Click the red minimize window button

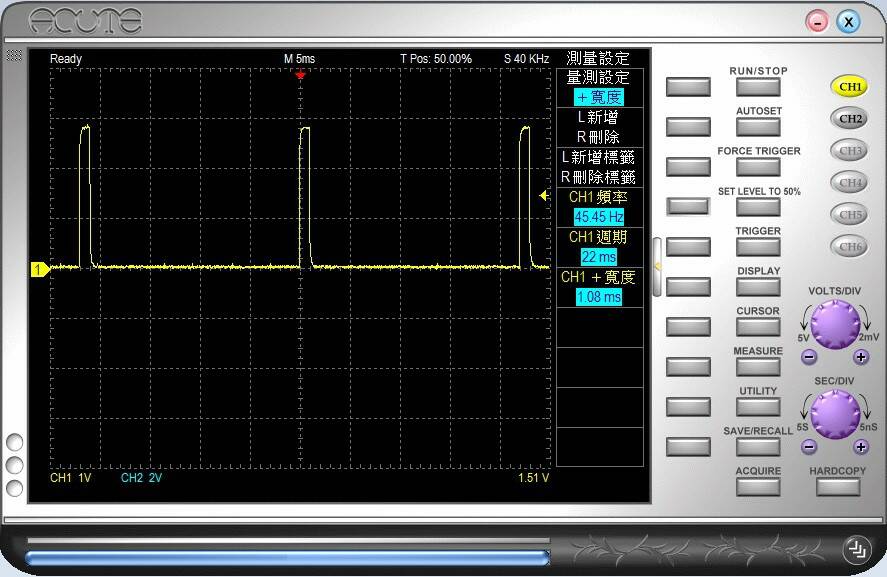click(816, 22)
